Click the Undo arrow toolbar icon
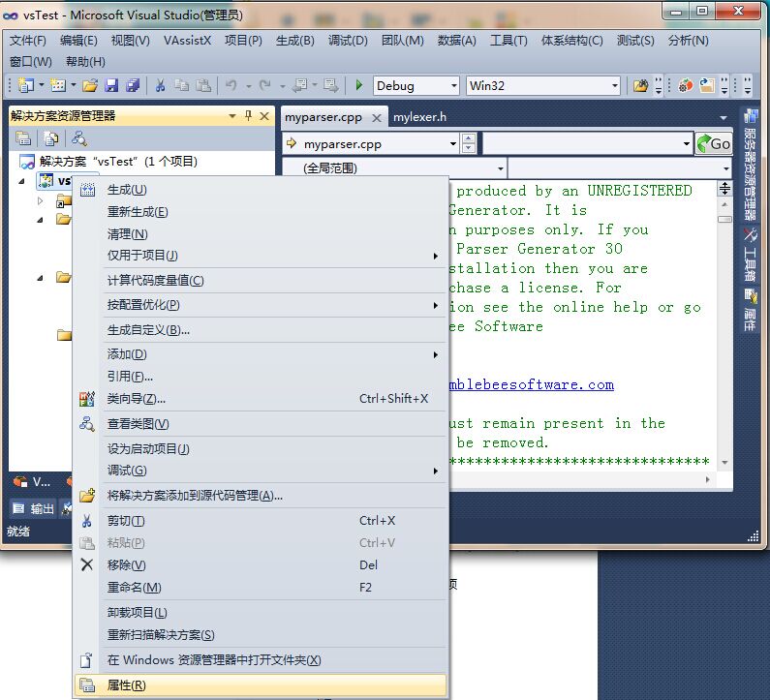770x700 pixels. tap(231, 85)
